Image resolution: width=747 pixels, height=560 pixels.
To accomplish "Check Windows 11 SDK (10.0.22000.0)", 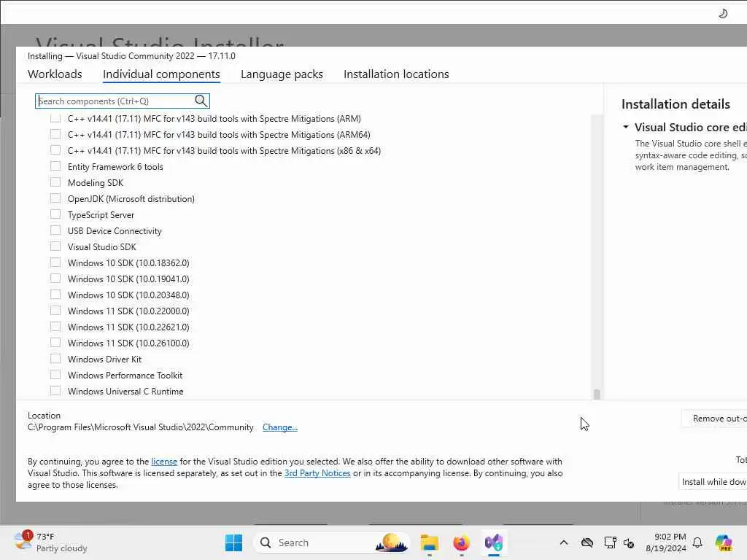I will click(55, 311).
